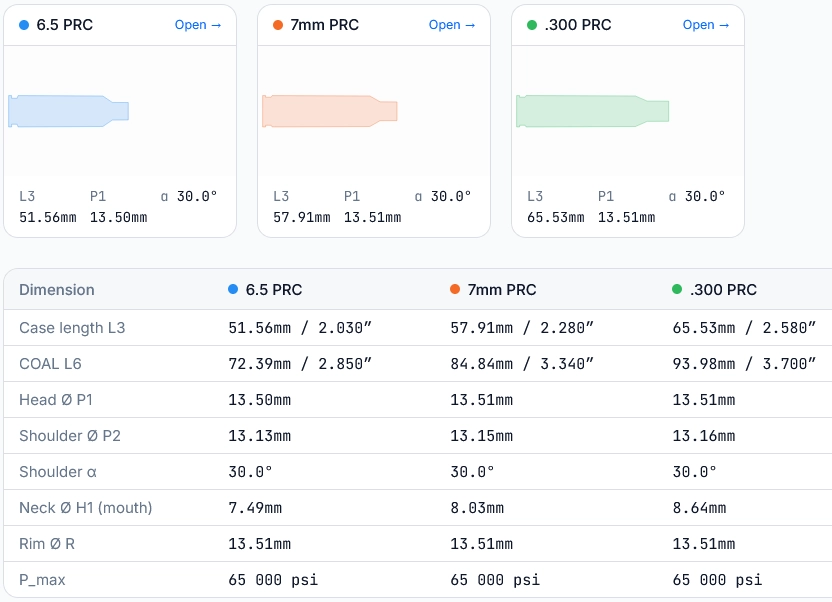This screenshot has height=602, width=832.
Task: Click the orange 7mm PRC case drawing
Action: [330, 111]
